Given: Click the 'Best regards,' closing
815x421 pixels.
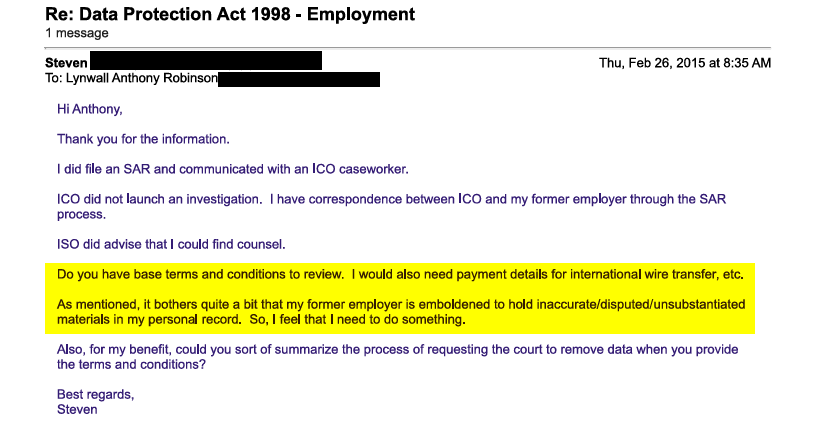Looking at the screenshot, I should point(96,395).
